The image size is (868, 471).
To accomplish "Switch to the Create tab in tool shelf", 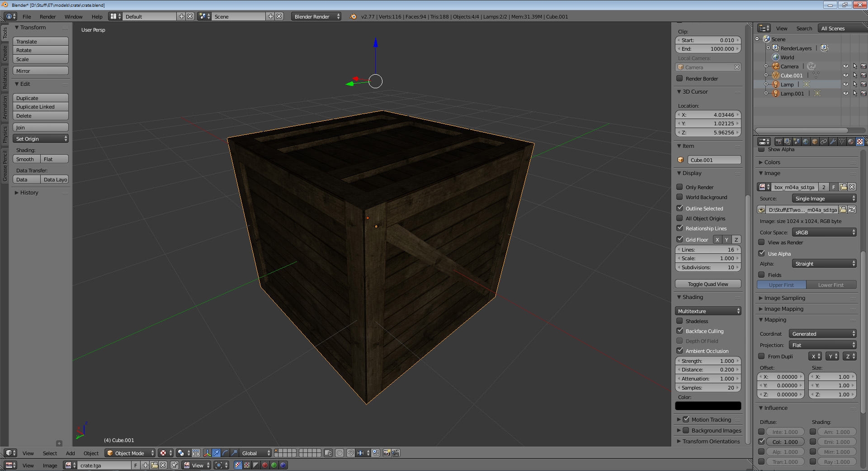I will (5, 53).
